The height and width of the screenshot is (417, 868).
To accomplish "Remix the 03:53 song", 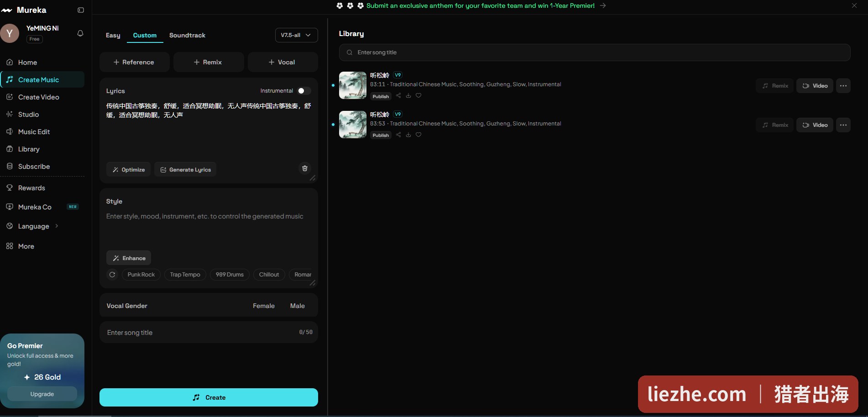I will pyautogui.click(x=775, y=125).
